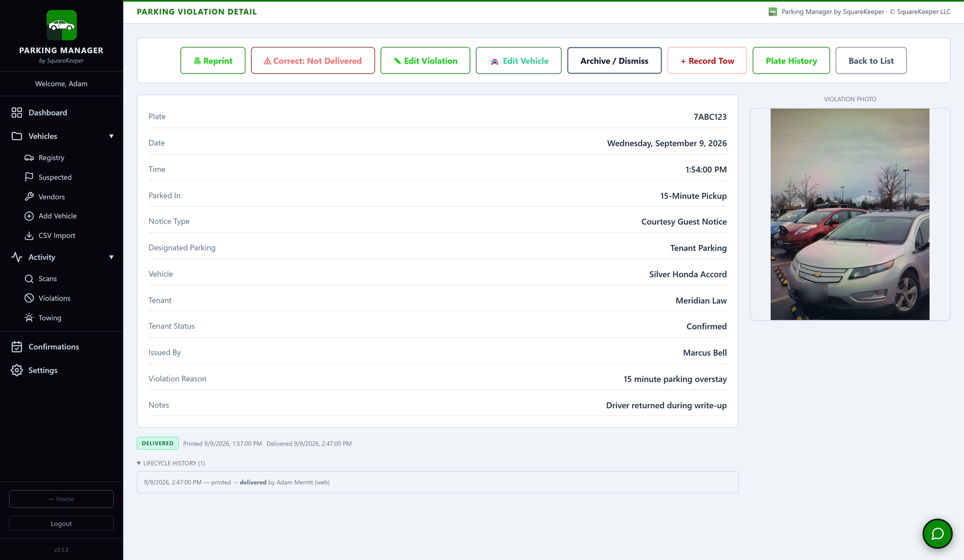964x560 pixels.
Task: Go to Suspected vehicles page
Action: 55,177
